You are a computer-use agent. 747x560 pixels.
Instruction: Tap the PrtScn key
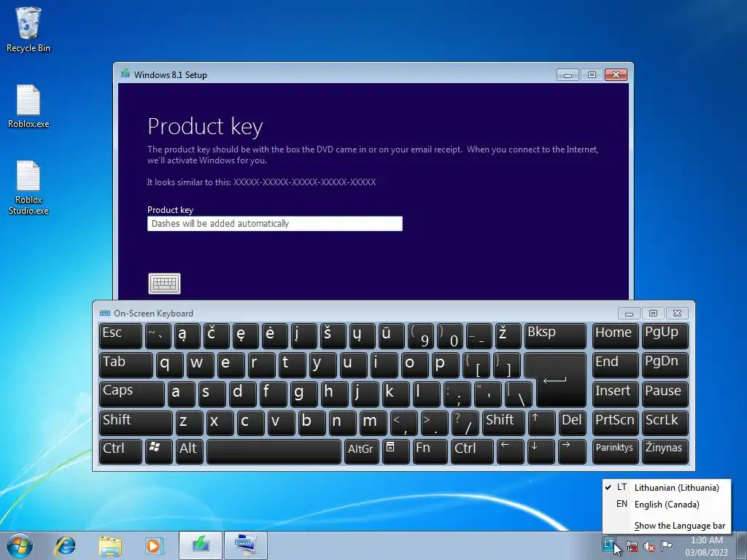615,423
